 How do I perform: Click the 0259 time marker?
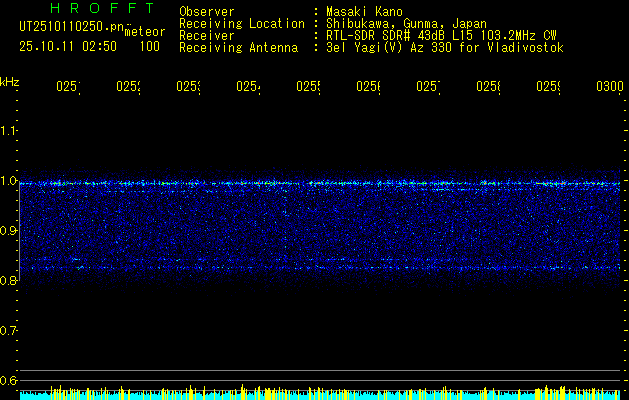[x=549, y=87]
